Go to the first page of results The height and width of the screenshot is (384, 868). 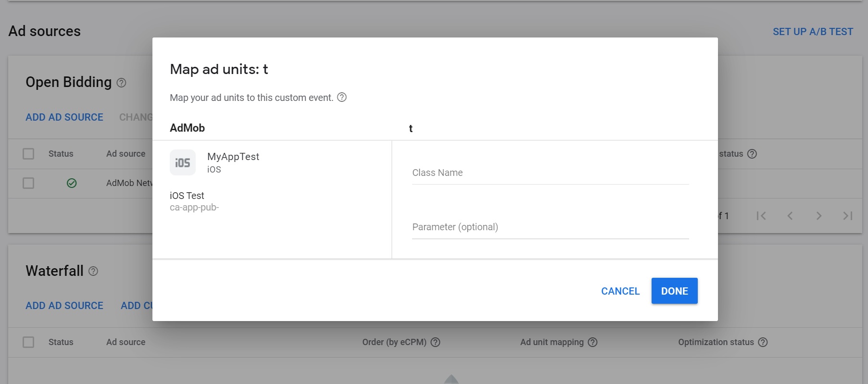point(761,216)
